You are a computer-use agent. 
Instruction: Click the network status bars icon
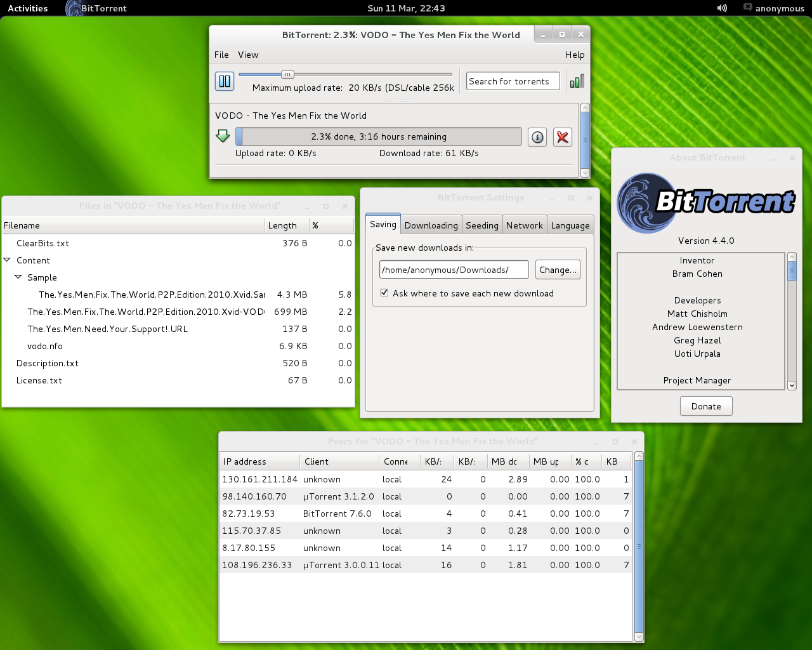[577, 81]
